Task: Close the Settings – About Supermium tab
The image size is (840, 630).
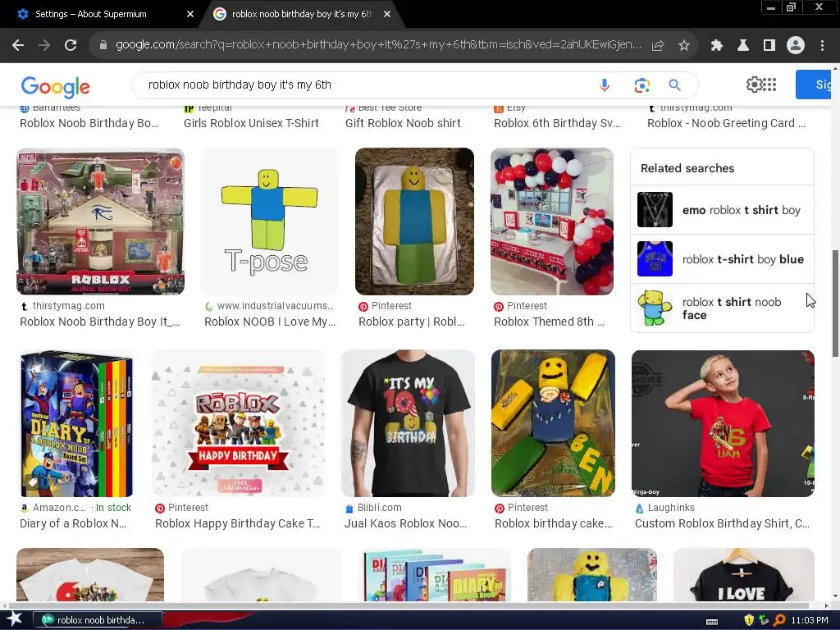Action: [x=190, y=15]
